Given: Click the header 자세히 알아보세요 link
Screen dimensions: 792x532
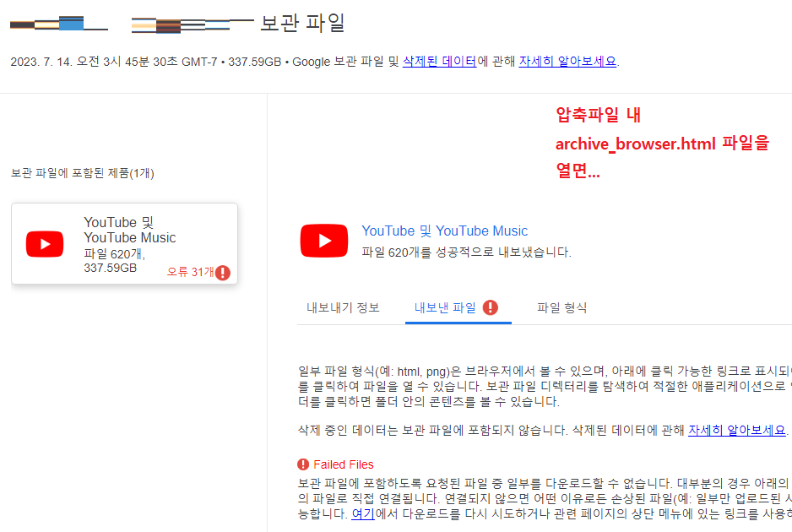Looking at the screenshot, I should [x=567, y=62].
